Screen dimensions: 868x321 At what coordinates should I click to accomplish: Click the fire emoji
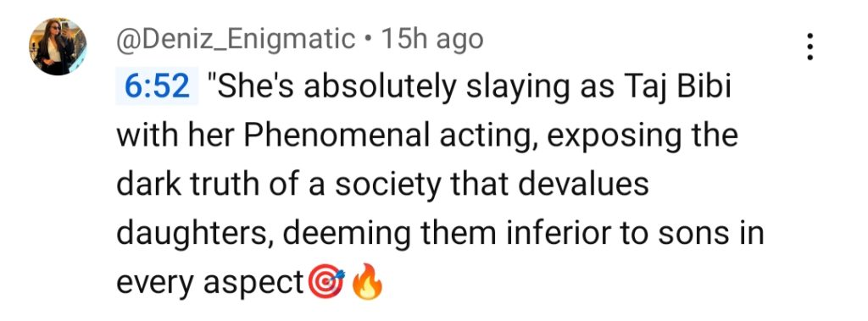[367, 282]
